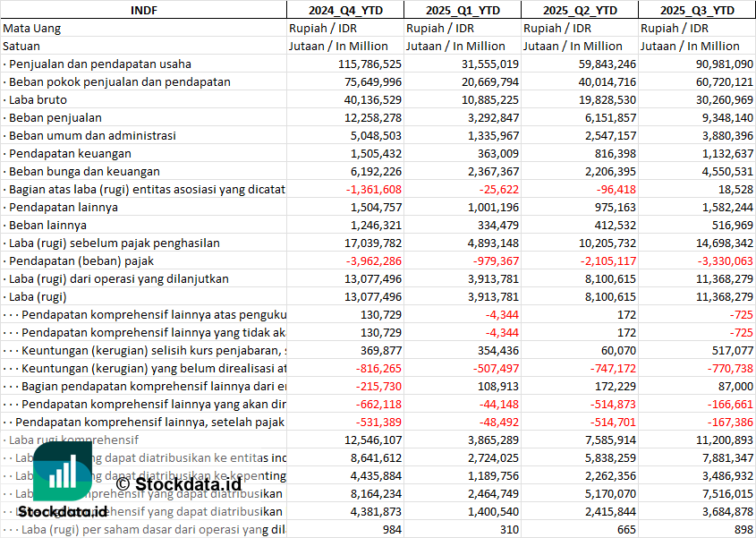This screenshot has width=756, height=538.
Task: Select the negative value -1,361,608
Action: pyautogui.click(x=374, y=189)
